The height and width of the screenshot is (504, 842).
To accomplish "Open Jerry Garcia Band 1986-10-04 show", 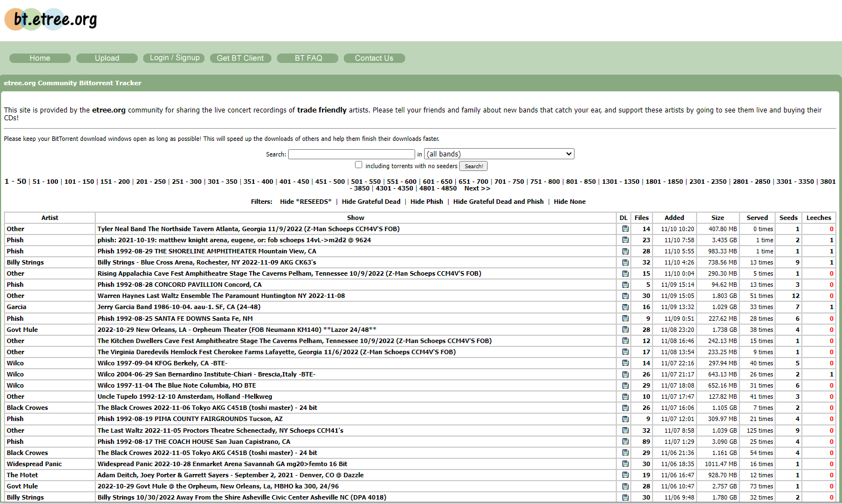I will point(179,307).
